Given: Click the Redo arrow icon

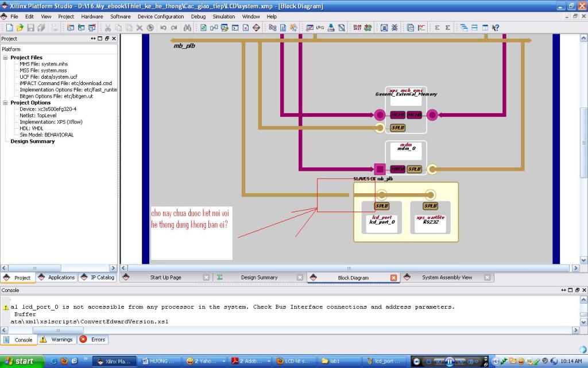Looking at the screenshot, I should pos(174,28).
